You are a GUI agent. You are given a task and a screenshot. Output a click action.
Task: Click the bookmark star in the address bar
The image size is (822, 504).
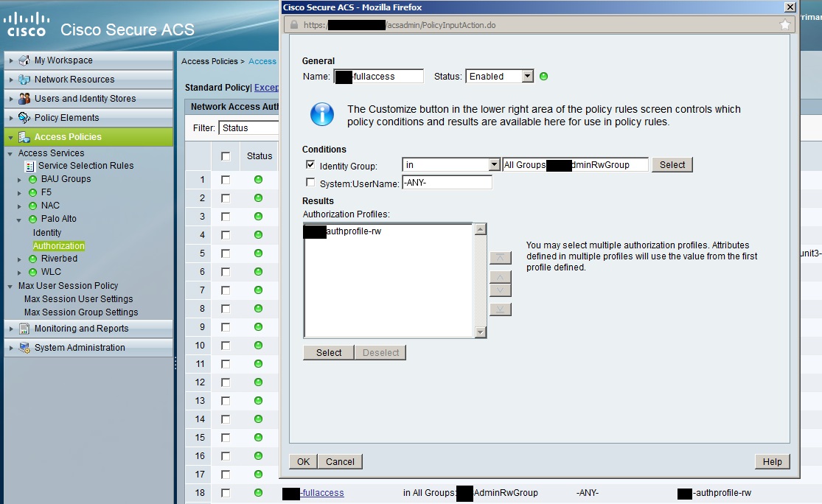[x=785, y=24]
